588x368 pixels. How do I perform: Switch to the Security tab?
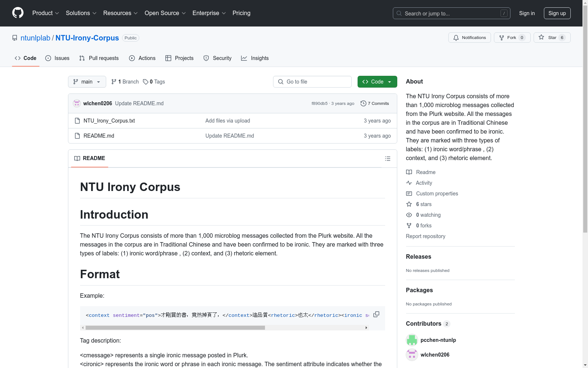(x=218, y=58)
